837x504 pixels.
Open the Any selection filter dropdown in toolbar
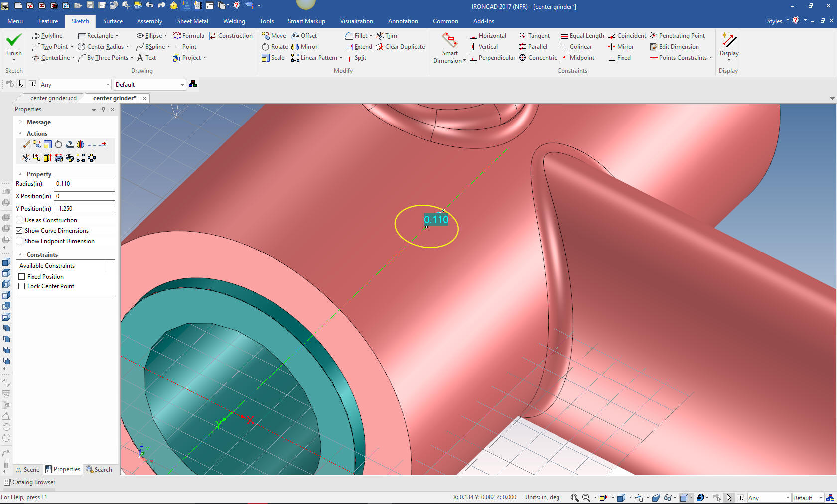(x=108, y=85)
